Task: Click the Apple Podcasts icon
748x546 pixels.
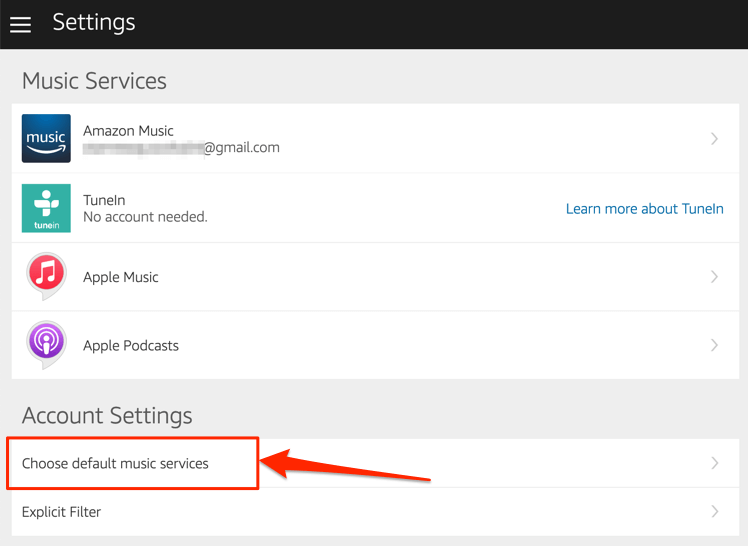Action: point(46,345)
